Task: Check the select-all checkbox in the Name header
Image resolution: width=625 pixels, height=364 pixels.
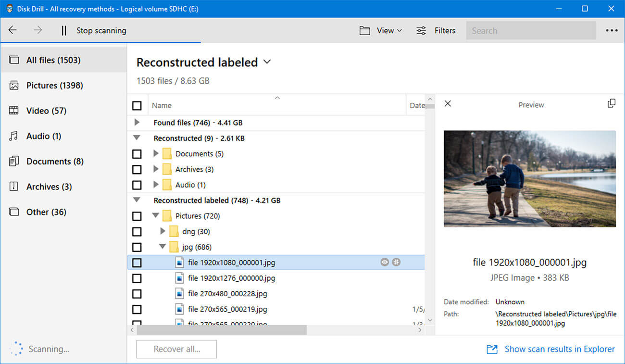Action: point(137,105)
